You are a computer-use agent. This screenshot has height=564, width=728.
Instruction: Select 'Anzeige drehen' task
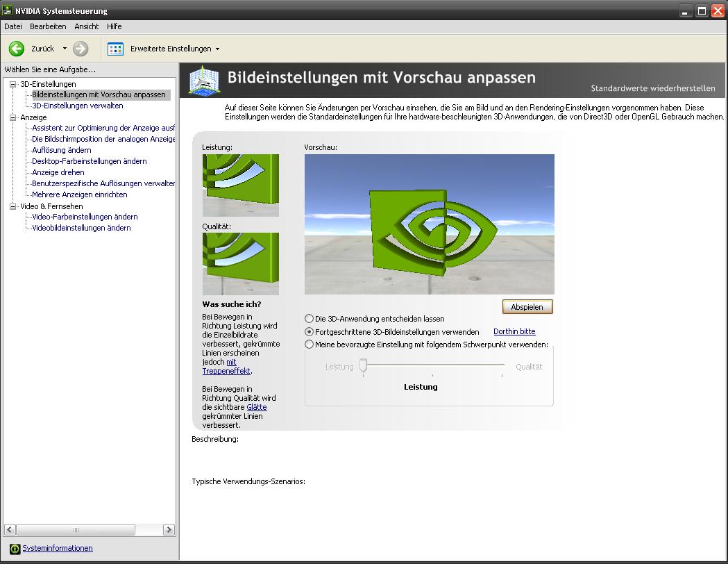(x=58, y=172)
